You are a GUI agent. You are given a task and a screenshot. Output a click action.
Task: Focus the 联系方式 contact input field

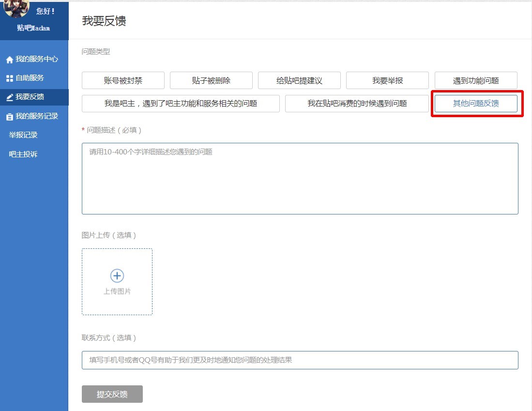pos(300,360)
